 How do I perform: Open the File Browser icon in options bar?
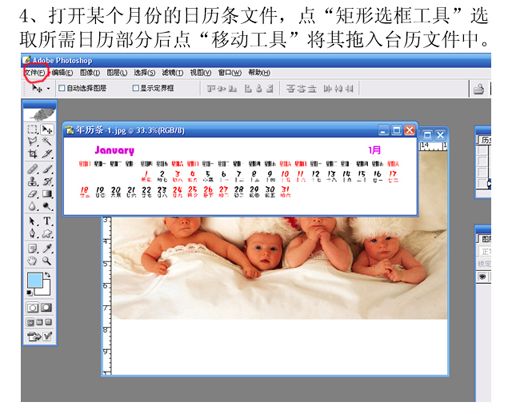pyautogui.click(x=478, y=89)
